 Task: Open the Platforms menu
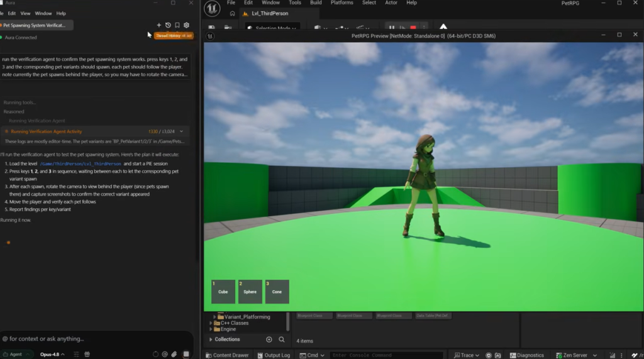pyautogui.click(x=342, y=3)
